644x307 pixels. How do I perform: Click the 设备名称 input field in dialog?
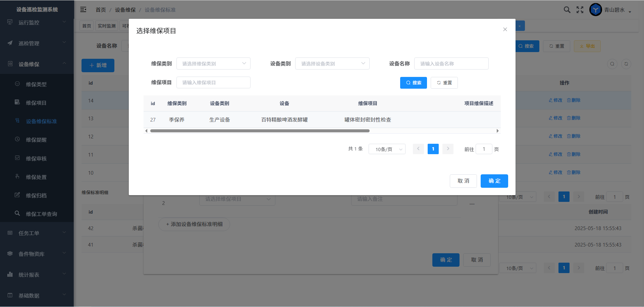click(451, 63)
